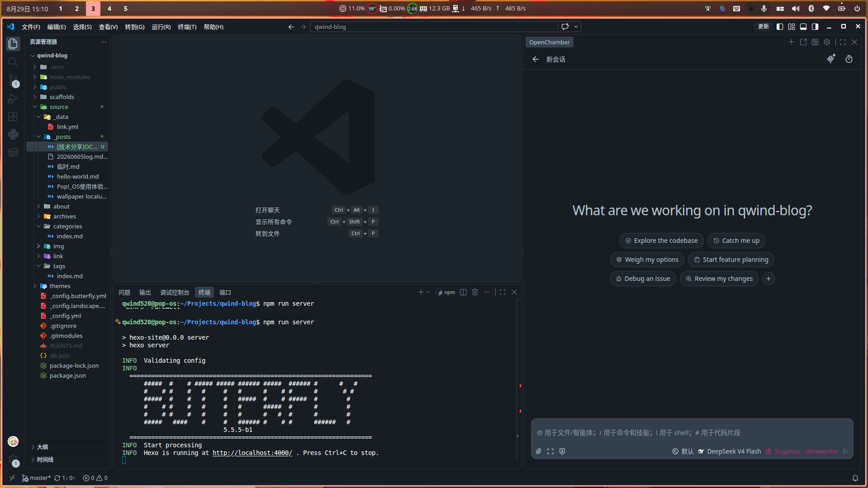Send the chat message with arrow icon

(846, 451)
